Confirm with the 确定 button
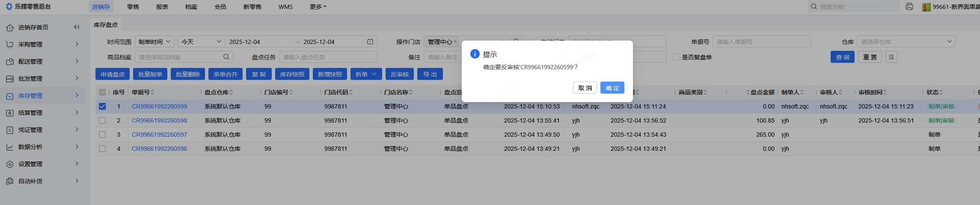The width and height of the screenshot is (980, 205). (x=612, y=88)
